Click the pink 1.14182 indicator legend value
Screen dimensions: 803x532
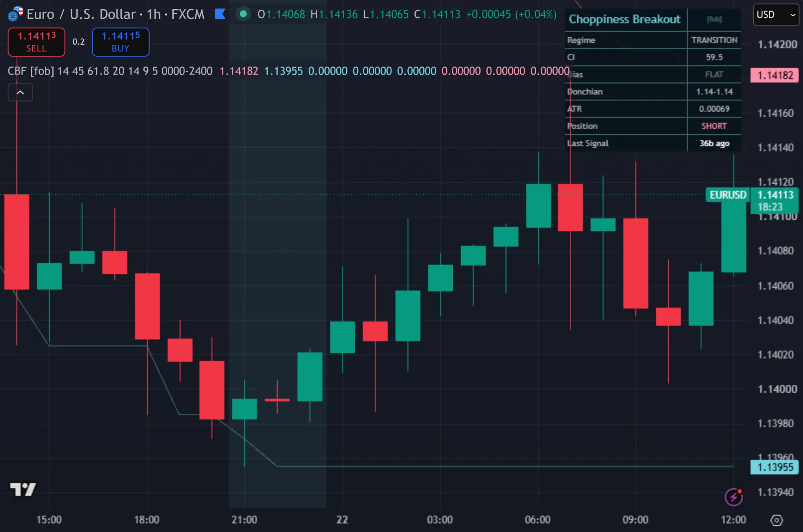click(x=239, y=71)
